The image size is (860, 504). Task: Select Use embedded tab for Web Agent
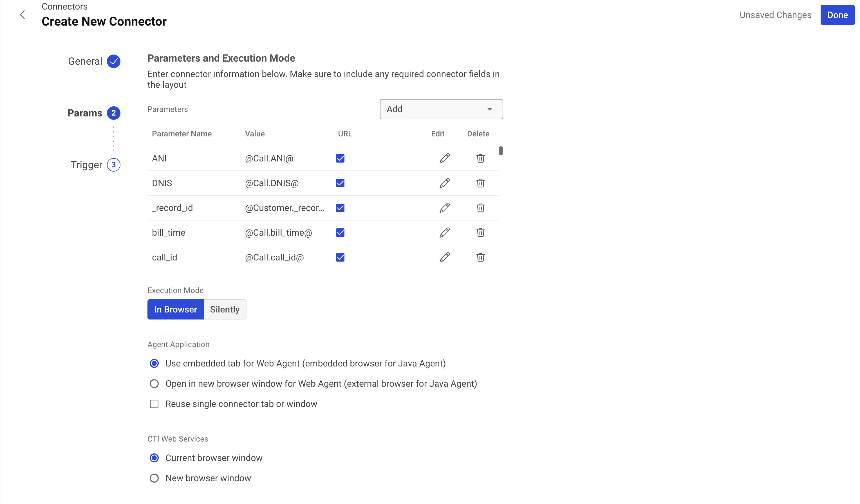(154, 363)
